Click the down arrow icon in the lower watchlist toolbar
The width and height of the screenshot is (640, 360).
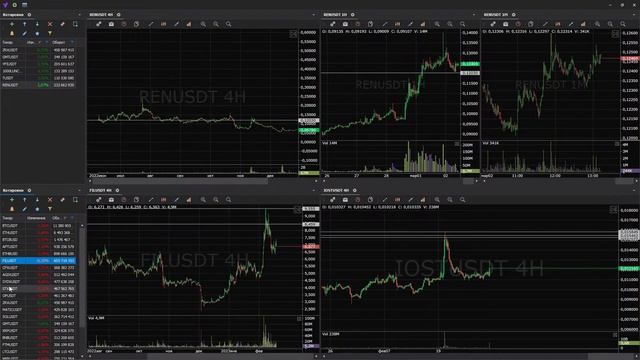[37, 200]
